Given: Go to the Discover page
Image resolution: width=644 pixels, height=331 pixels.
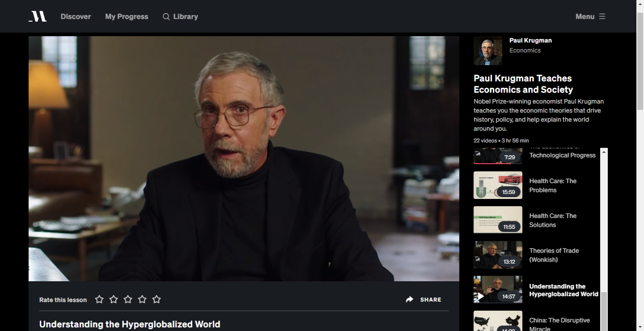Looking at the screenshot, I should point(76,16).
